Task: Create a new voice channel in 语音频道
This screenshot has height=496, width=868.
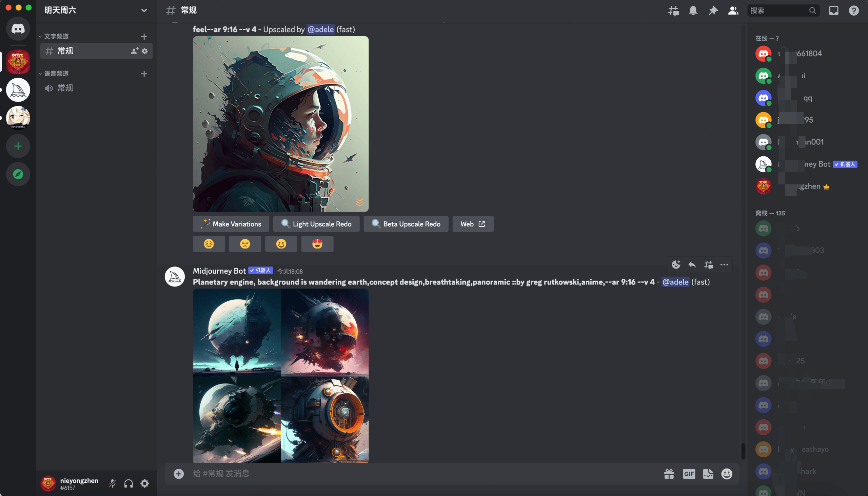Action: pyautogui.click(x=144, y=74)
